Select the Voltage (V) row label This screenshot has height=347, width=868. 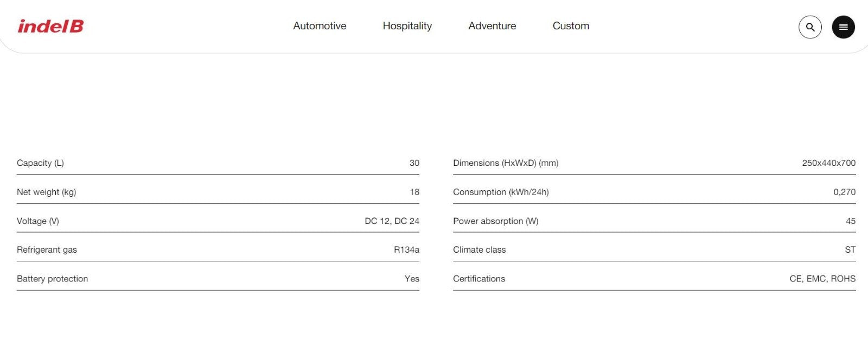pyautogui.click(x=38, y=221)
